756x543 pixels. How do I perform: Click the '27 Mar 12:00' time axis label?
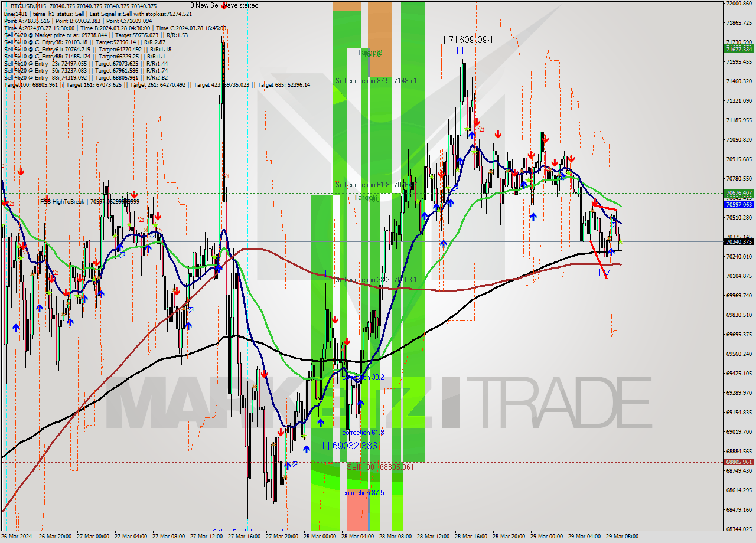tap(207, 537)
